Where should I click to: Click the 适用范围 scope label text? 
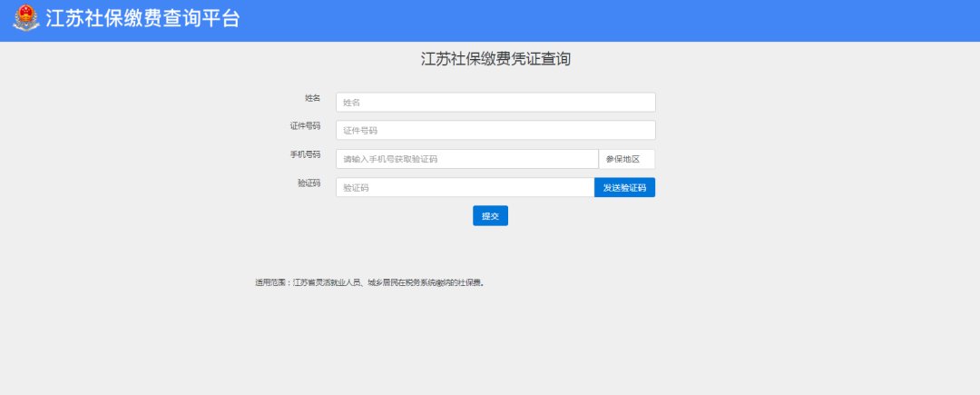click(271, 282)
